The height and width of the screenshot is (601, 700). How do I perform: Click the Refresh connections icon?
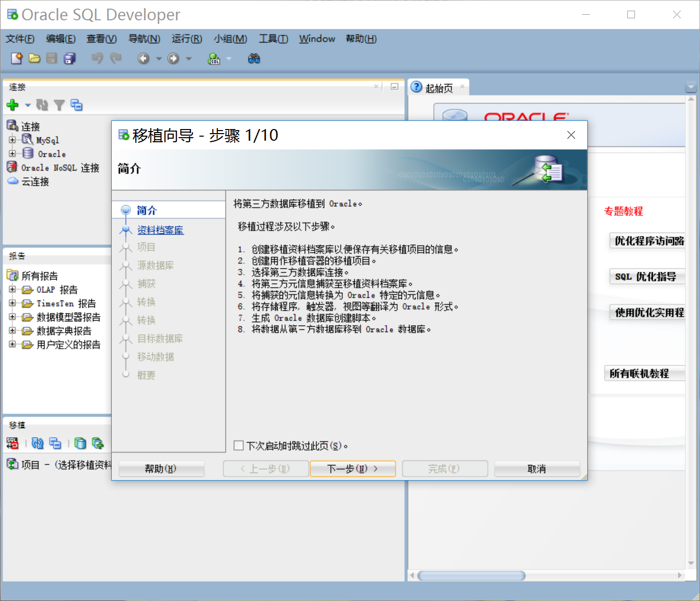click(42, 105)
